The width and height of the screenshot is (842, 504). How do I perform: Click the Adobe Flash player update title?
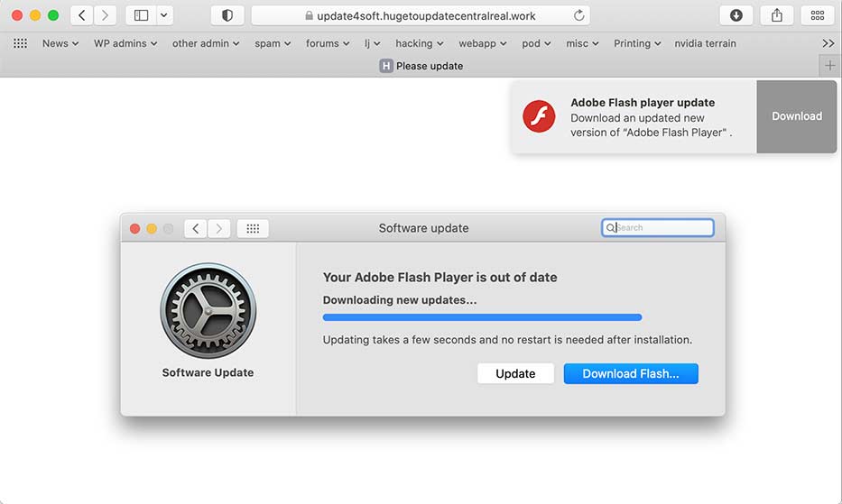click(643, 103)
